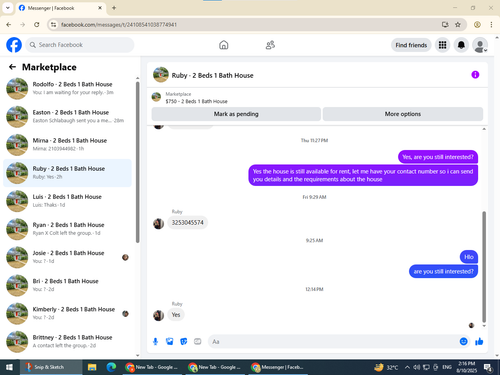This screenshot has height=375, width=500.
Task: Click Ruby's avatar beside phone number message
Action: (158, 223)
